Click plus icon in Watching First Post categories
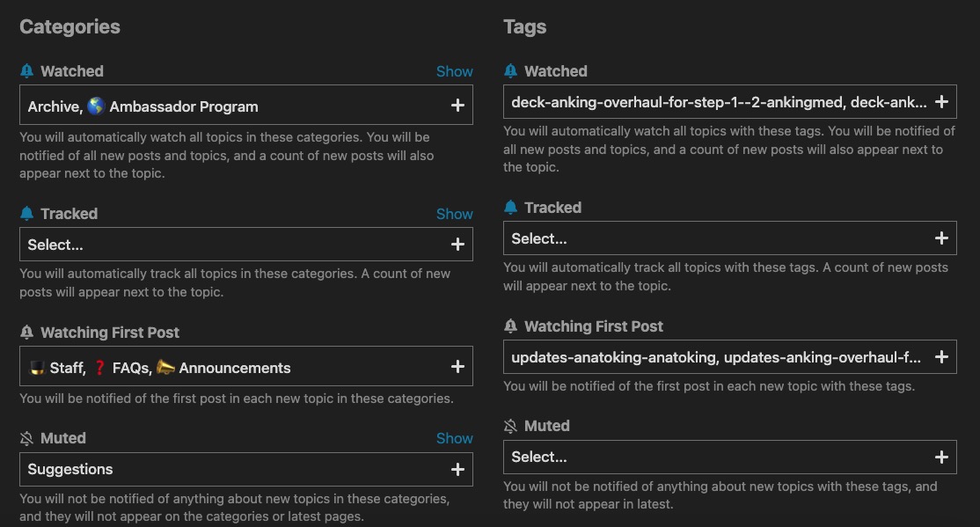 pos(457,367)
